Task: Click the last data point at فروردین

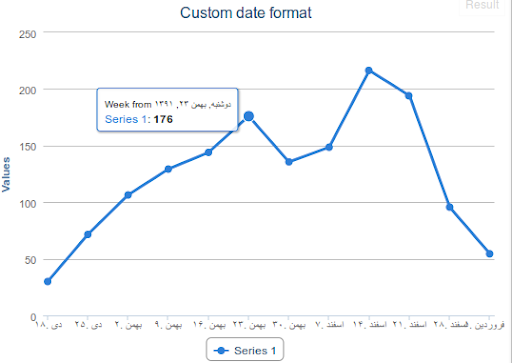Action: pyautogui.click(x=489, y=254)
